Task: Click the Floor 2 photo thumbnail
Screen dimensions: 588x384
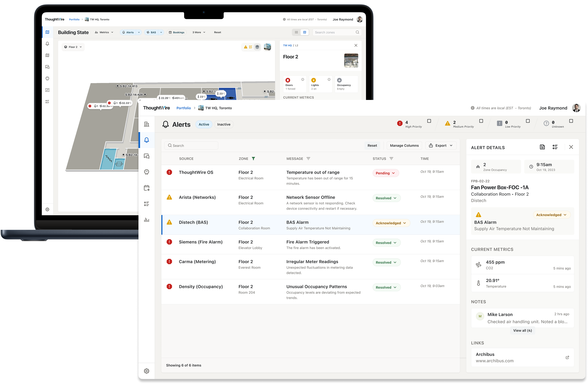Action: [351, 60]
